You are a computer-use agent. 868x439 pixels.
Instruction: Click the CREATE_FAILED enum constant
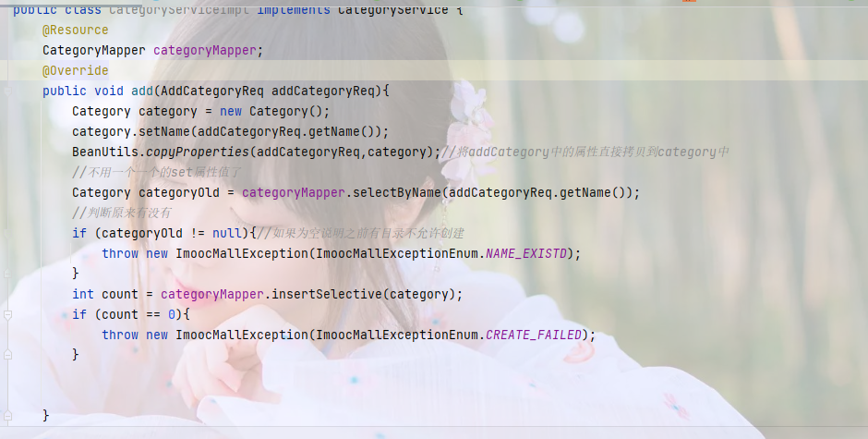click(x=534, y=335)
